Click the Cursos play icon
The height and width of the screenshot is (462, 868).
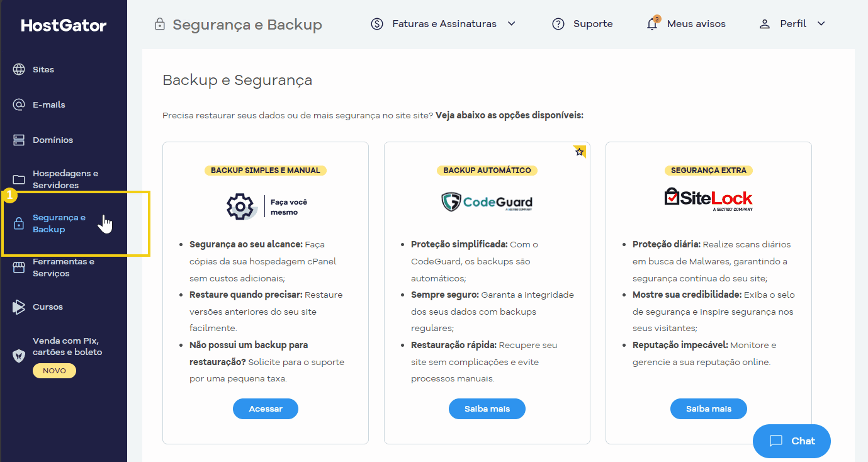(19, 307)
